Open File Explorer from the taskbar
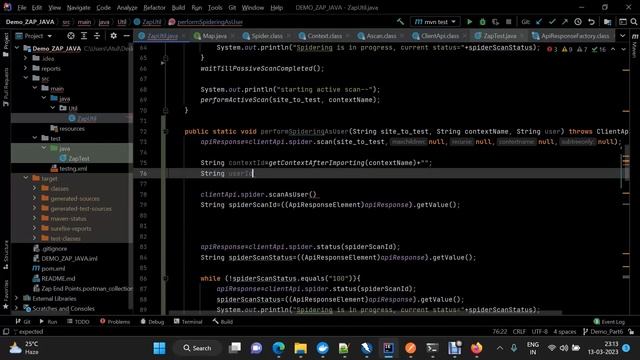640x360 pixels. 300,348
